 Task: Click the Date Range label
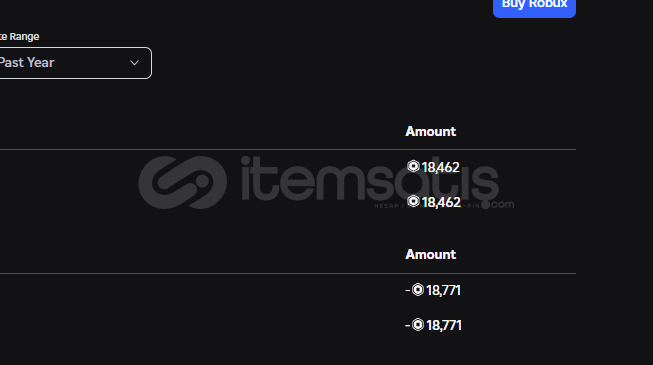coord(20,37)
